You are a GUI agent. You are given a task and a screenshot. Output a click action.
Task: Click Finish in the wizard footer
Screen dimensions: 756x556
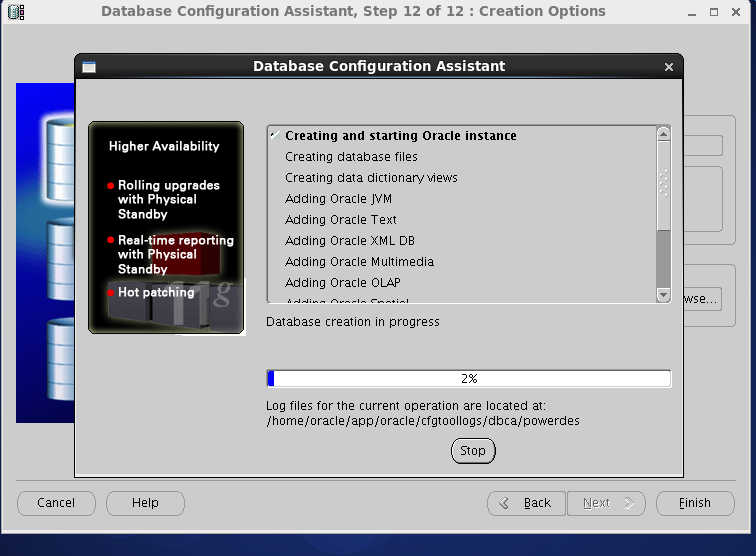pyautogui.click(x=694, y=503)
